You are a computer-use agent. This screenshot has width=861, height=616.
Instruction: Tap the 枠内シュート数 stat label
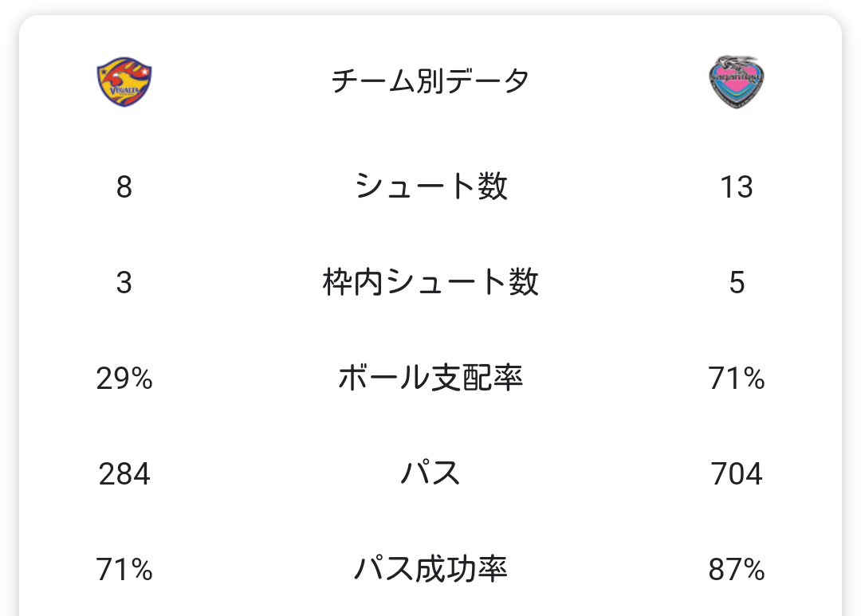[431, 283]
